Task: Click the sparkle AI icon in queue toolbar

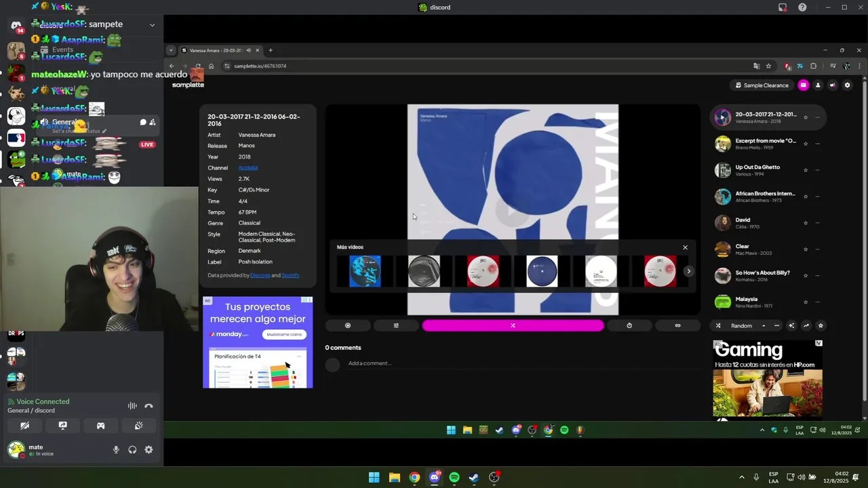Action: [791, 326]
